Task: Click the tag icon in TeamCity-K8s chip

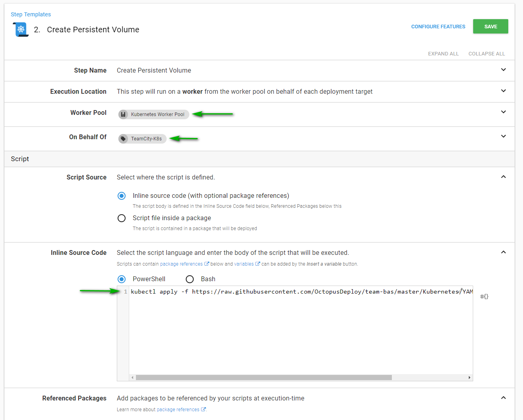Action: click(x=124, y=139)
